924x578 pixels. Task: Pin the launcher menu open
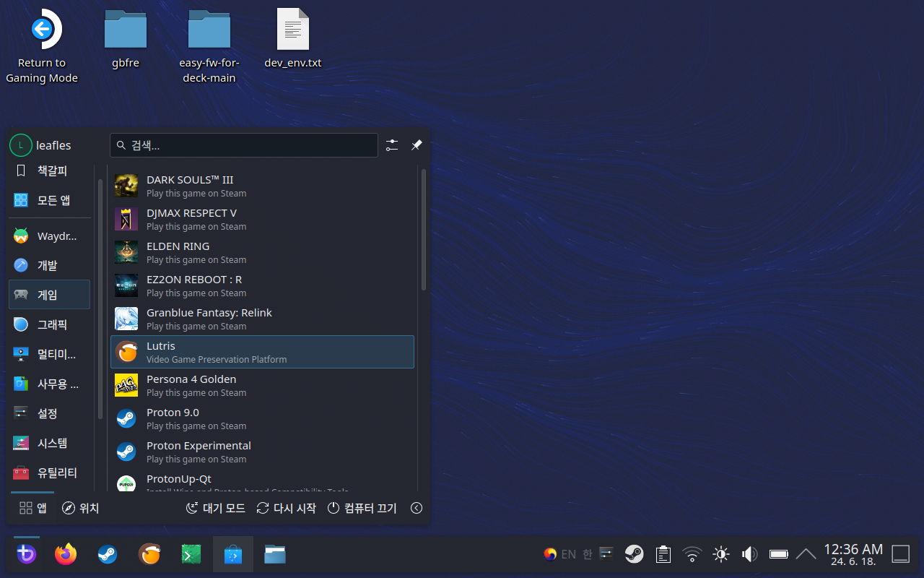[x=417, y=145]
